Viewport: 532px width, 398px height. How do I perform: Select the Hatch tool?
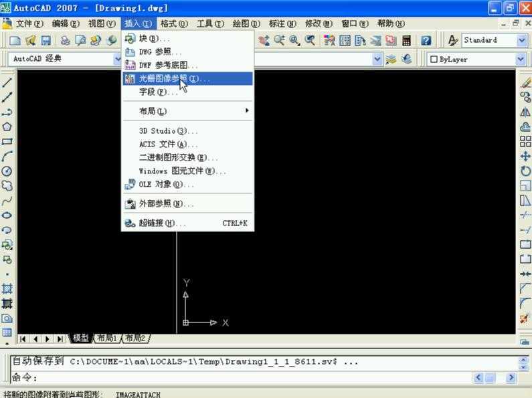coord(7,289)
